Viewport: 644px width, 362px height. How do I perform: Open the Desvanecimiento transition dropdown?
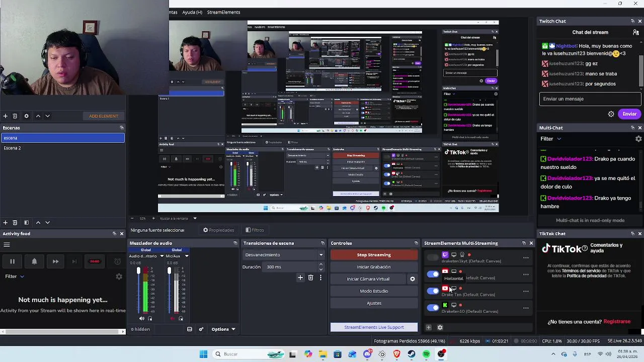pyautogui.click(x=284, y=255)
